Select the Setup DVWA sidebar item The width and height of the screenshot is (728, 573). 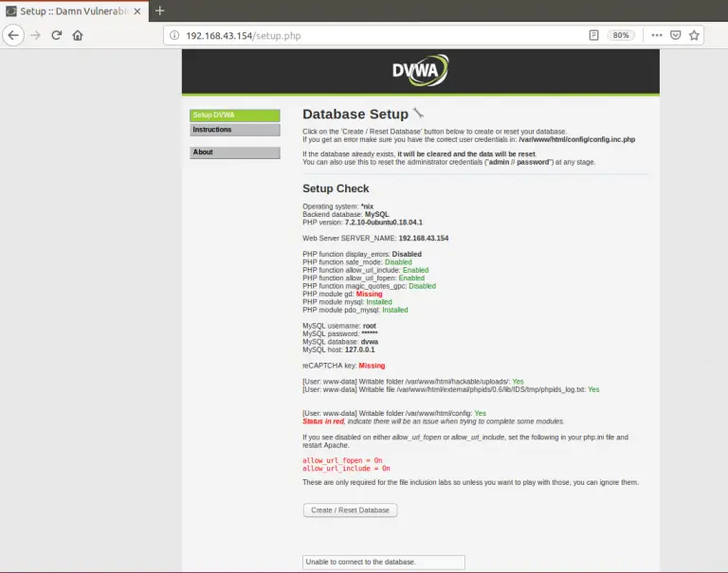[234, 116]
